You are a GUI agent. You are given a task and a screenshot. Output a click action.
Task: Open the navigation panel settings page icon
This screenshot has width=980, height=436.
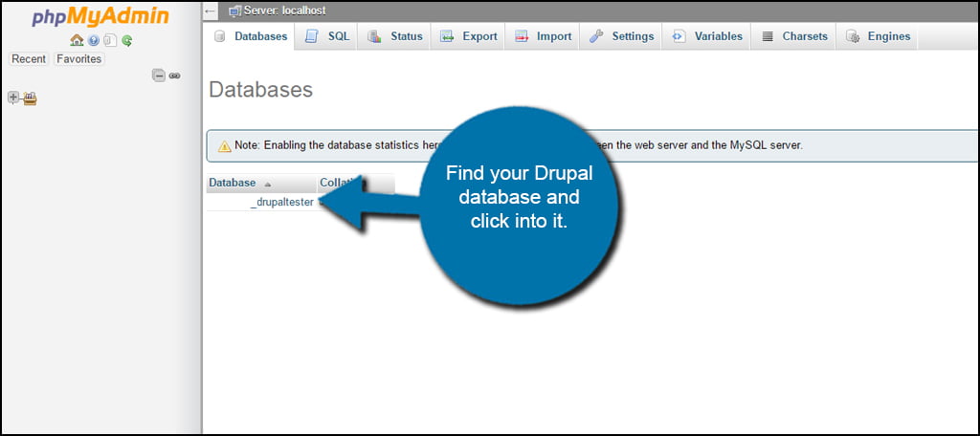(x=110, y=40)
